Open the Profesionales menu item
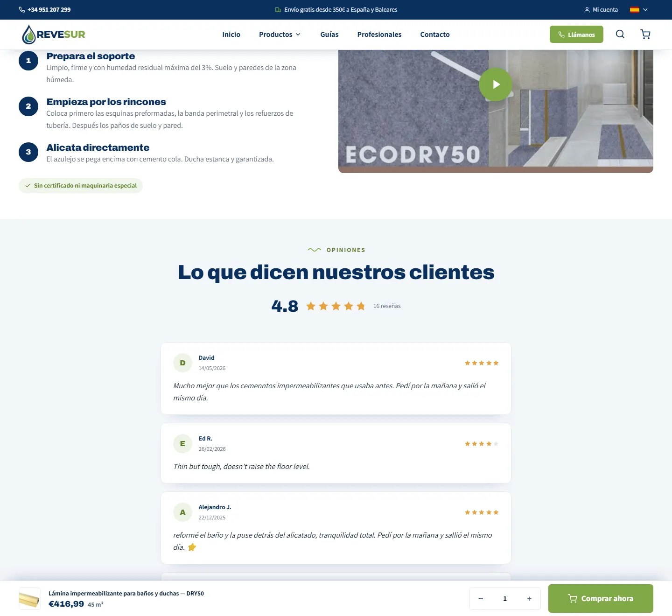 (x=379, y=35)
